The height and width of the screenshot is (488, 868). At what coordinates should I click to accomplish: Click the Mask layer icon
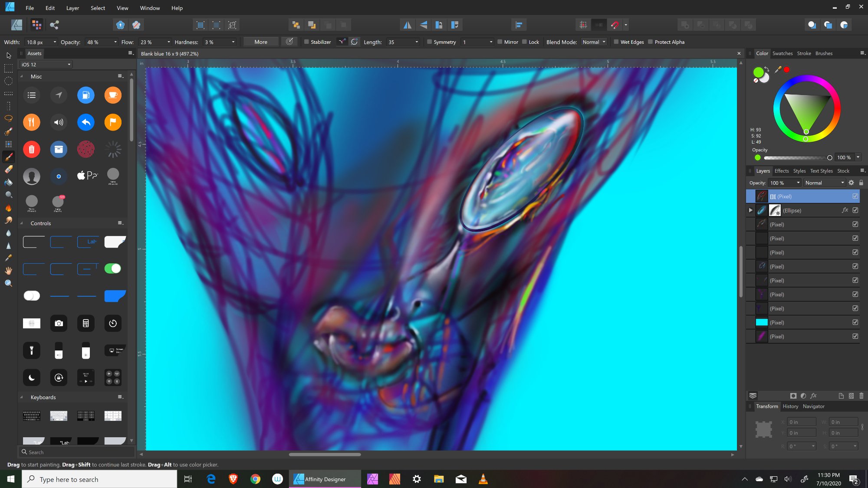click(x=793, y=396)
